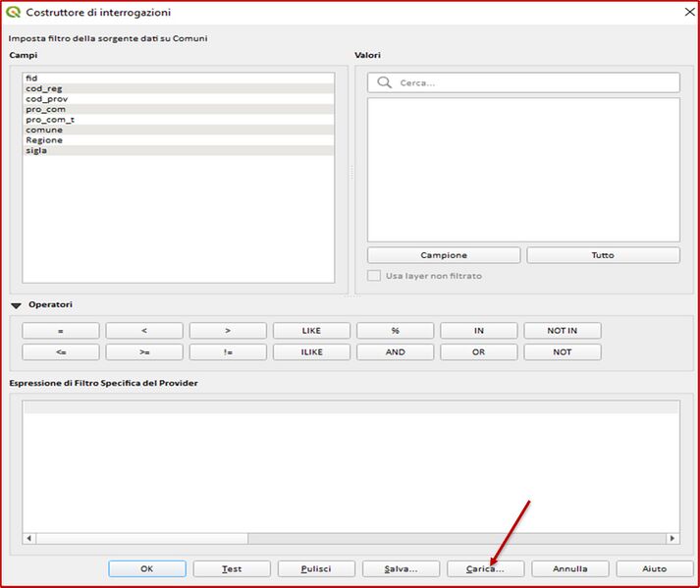Select the 'cod_reg' field in Campi
This screenshot has height=588, width=700.
point(44,88)
